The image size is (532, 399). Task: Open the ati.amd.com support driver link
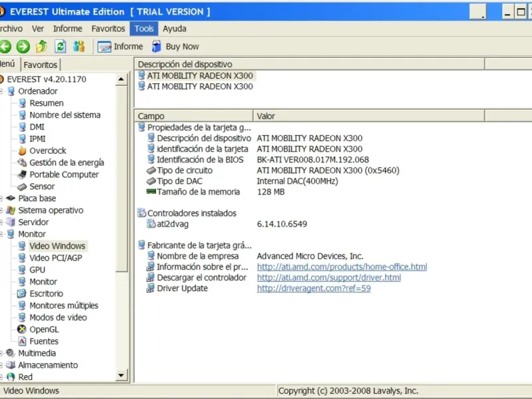[329, 277]
